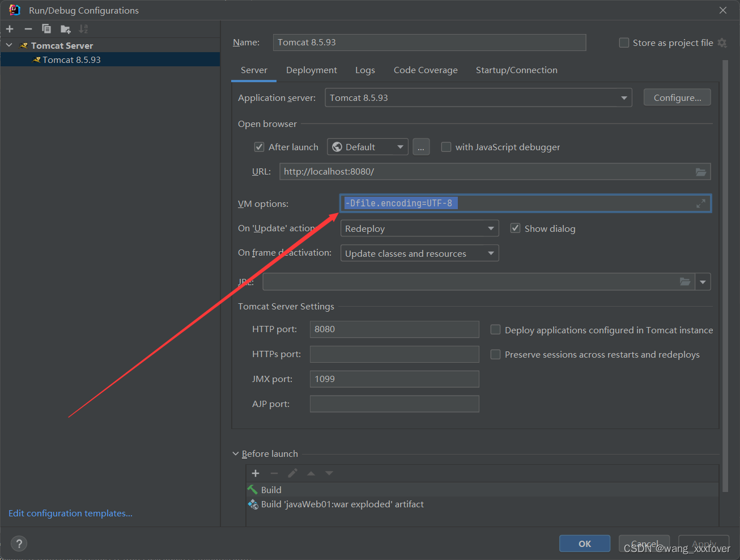Move the Before launch task up
This screenshot has width=740, height=560.
[x=311, y=473]
